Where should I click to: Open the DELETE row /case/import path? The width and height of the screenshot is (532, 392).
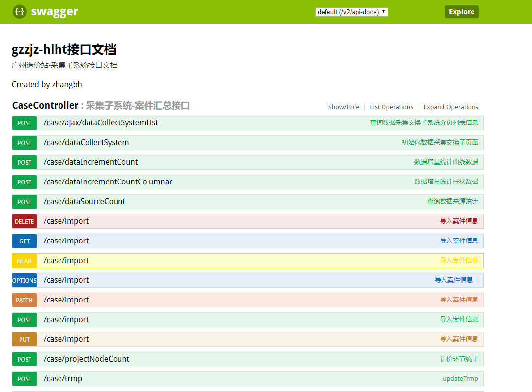[66, 221]
